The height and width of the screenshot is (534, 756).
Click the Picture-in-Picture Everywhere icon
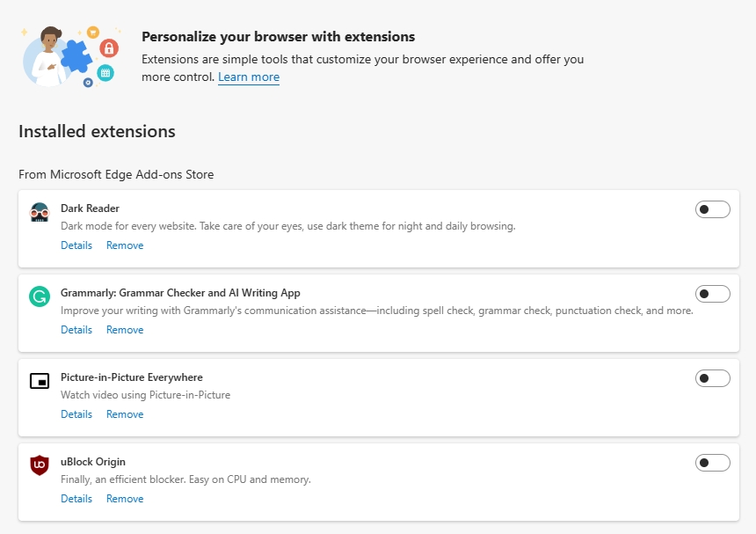(39, 381)
